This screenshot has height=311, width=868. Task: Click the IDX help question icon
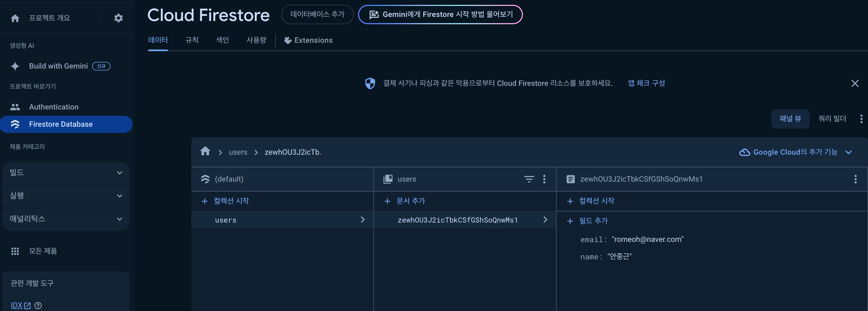click(38, 305)
